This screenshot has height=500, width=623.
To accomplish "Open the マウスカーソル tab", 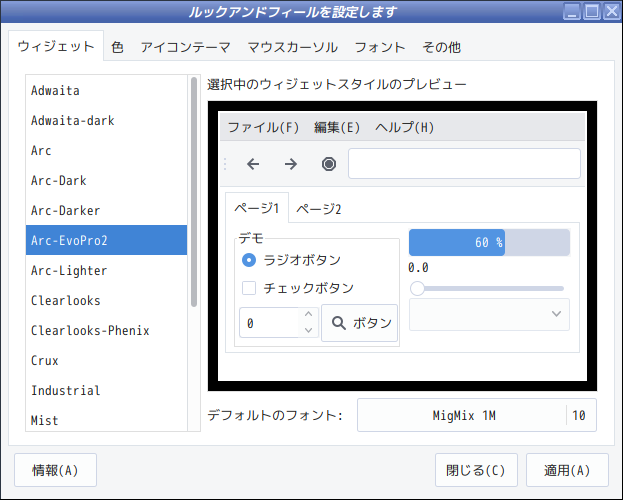I will [x=292, y=47].
